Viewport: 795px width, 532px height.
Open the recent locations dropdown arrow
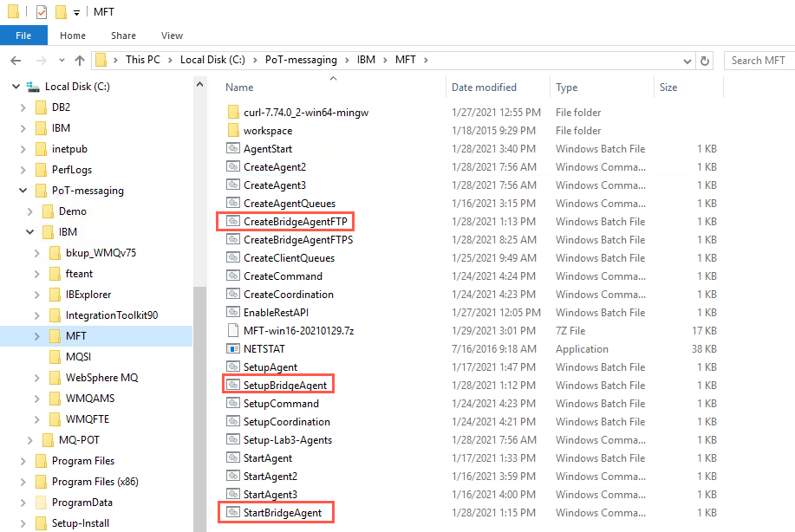tap(62, 61)
